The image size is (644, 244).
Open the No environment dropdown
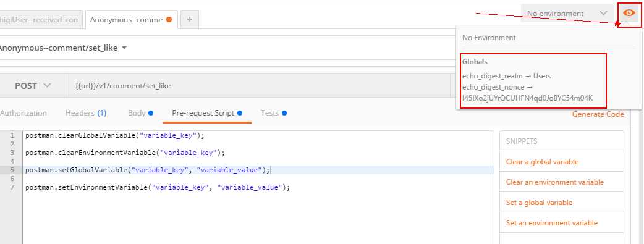click(567, 14)
